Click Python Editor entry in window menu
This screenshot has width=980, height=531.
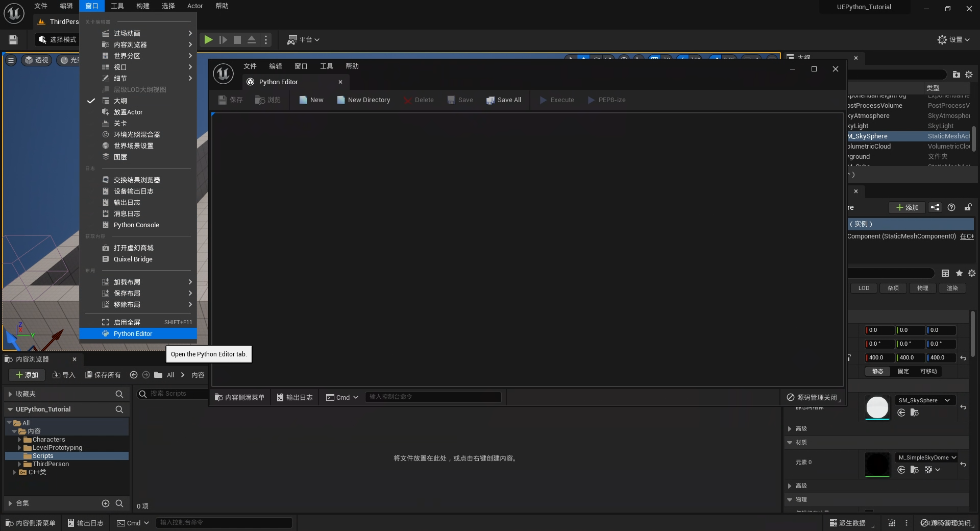click(138, 334)
